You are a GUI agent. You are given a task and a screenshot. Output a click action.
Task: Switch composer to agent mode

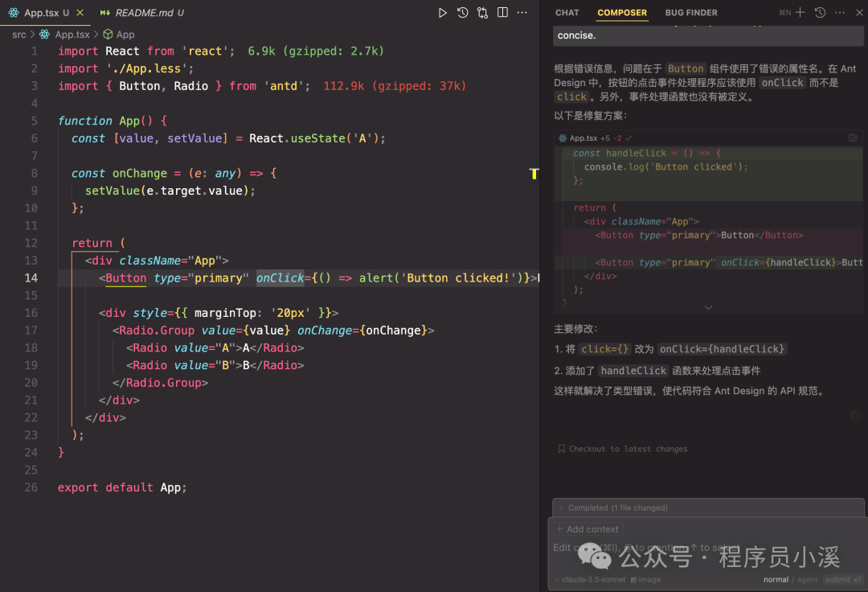click(x=807, y=579)
